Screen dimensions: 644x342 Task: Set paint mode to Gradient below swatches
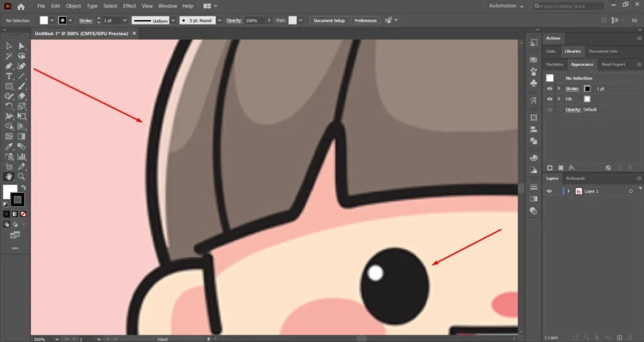(x=15, y=214)
